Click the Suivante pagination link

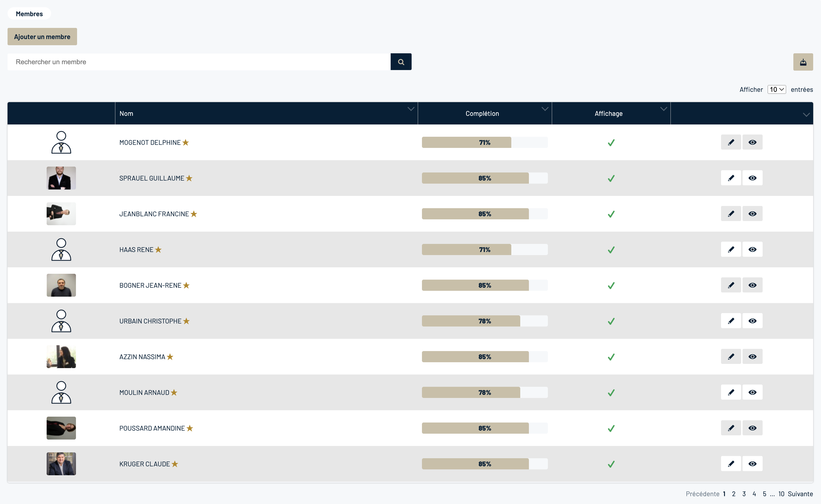[800, 494]
